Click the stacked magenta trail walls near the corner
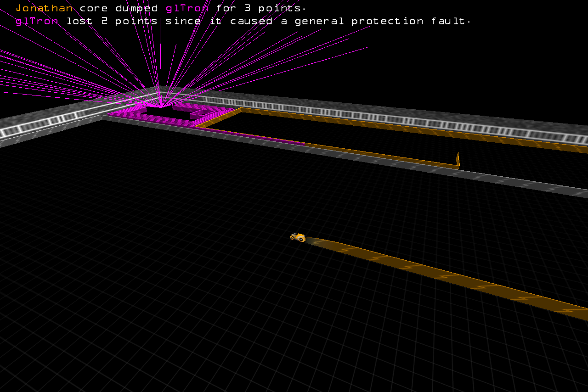The width and height of the screenshot is (588, 392). pos(202,112)
